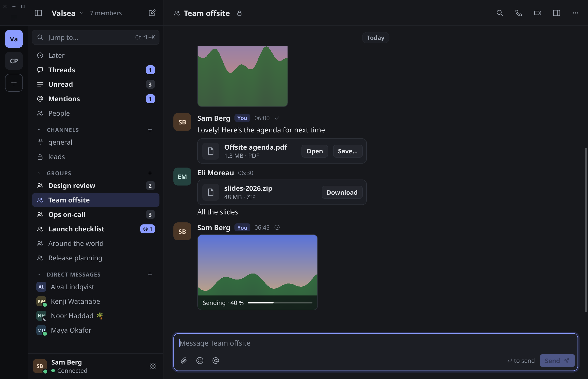Image resolution: width=588 pixels, height=379 pixels.
Task: Open the hamburger menu icon
Action: click(14, 18)
